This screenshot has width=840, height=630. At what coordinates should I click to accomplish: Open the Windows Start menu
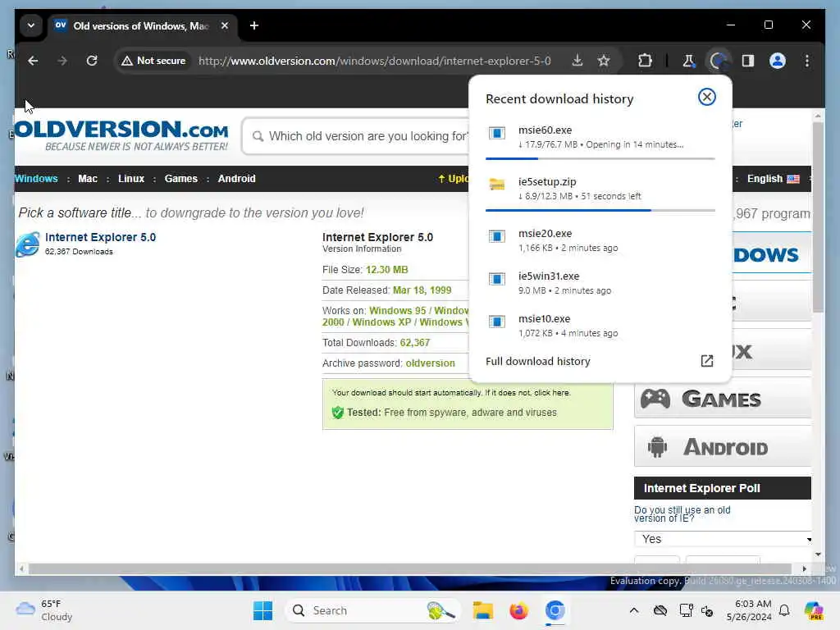262,610
